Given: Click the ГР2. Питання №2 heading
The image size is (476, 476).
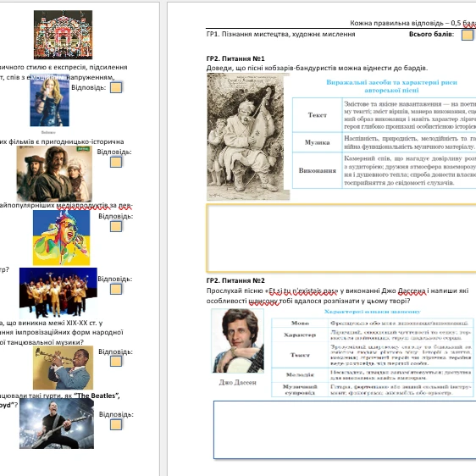Looking at the screenshot, I should click(x=235, y=280).
